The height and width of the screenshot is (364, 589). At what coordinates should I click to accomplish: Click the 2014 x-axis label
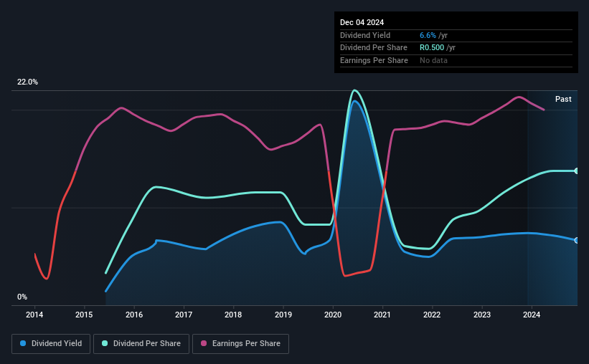coord(34,315)
